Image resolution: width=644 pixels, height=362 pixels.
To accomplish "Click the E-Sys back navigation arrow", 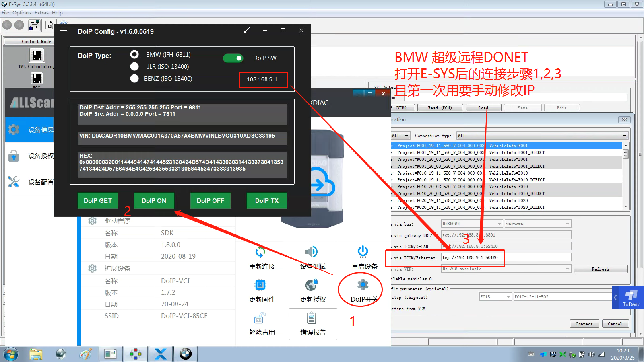I will 7,25.
